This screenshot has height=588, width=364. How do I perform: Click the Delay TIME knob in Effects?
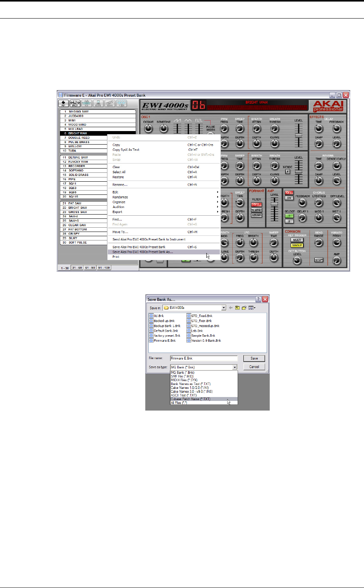click(x=319, y=128)
